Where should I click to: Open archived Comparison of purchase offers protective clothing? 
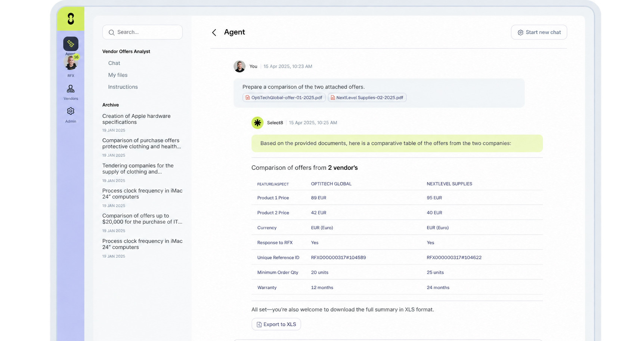(142, 144)
